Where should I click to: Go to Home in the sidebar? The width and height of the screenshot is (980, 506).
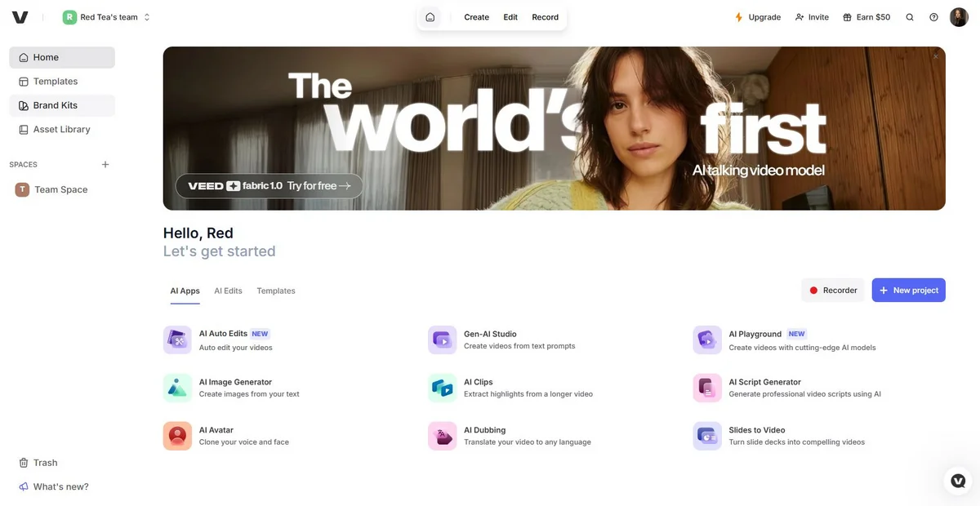pos(62,57)
